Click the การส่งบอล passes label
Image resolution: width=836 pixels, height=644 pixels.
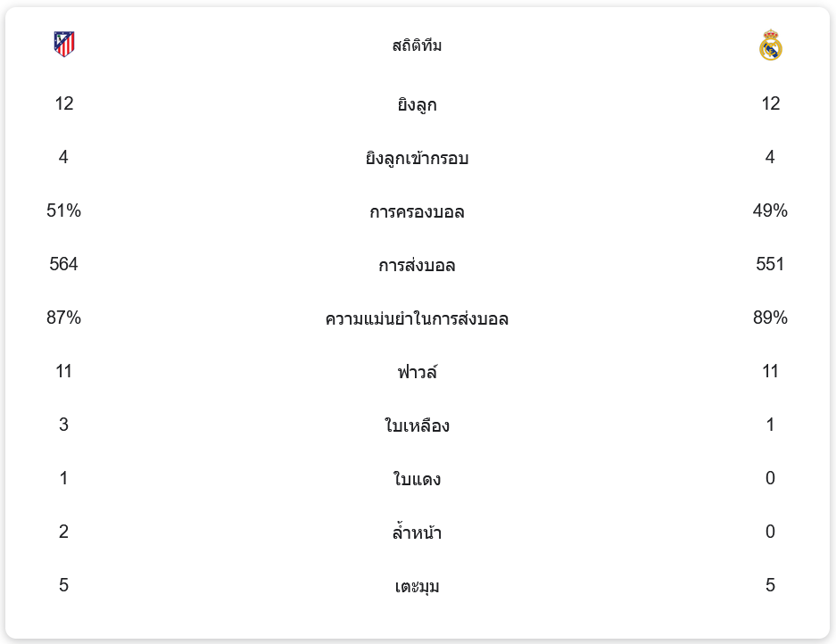click(x=417, y=266)
